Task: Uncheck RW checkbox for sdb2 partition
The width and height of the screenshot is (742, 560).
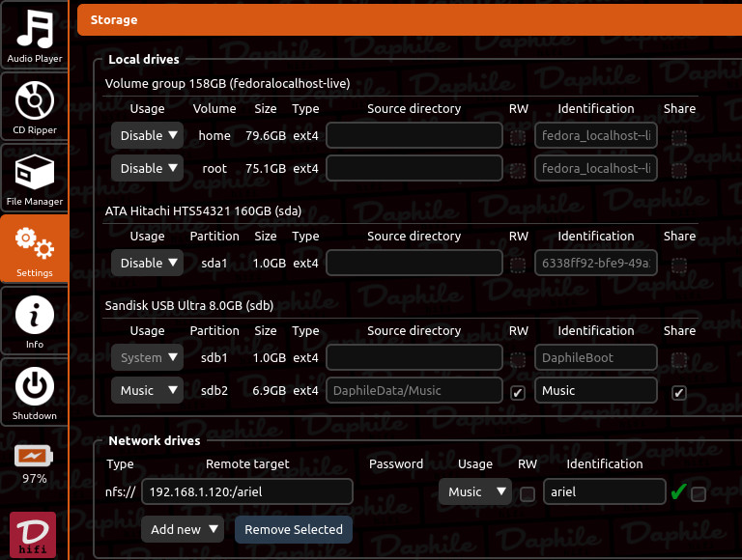Action: point(518,393)
